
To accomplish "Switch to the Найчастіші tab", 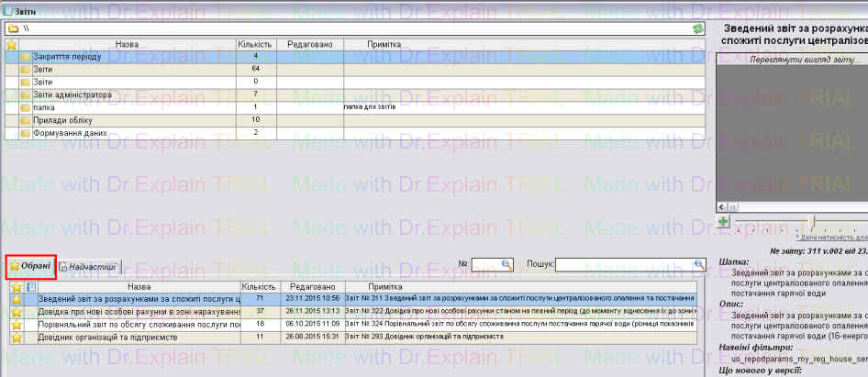I will (x=89, y=267).
